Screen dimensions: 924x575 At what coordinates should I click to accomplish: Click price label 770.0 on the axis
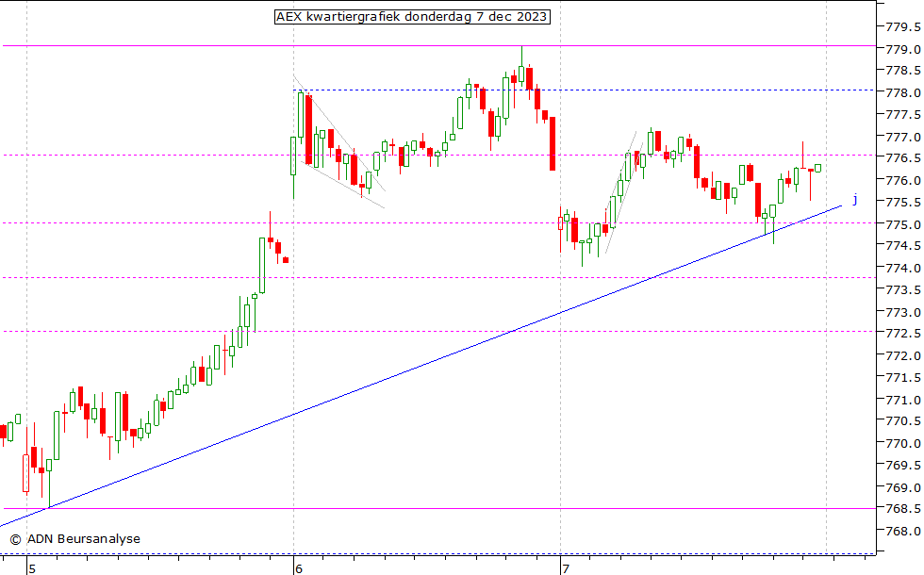903,444
